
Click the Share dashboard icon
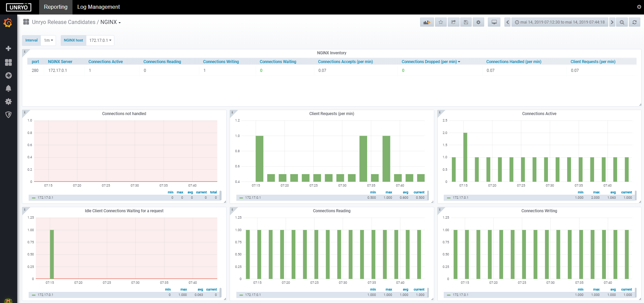tap(453, 22)
